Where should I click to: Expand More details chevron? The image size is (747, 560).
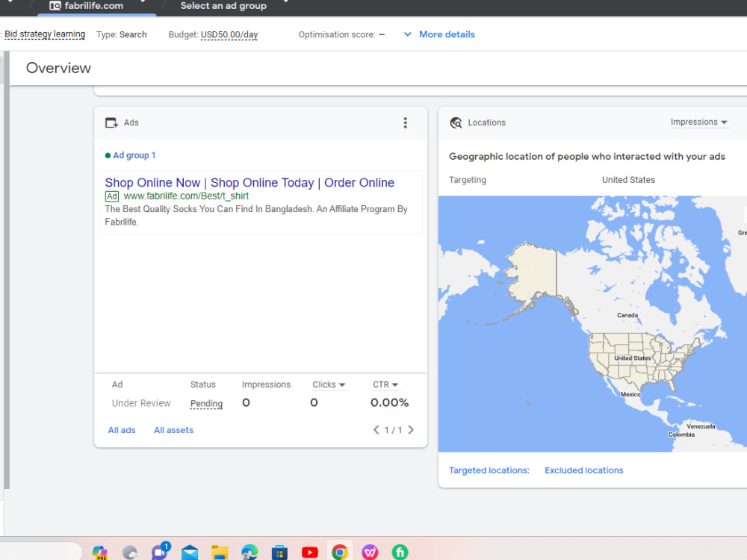tap(407, 34)
